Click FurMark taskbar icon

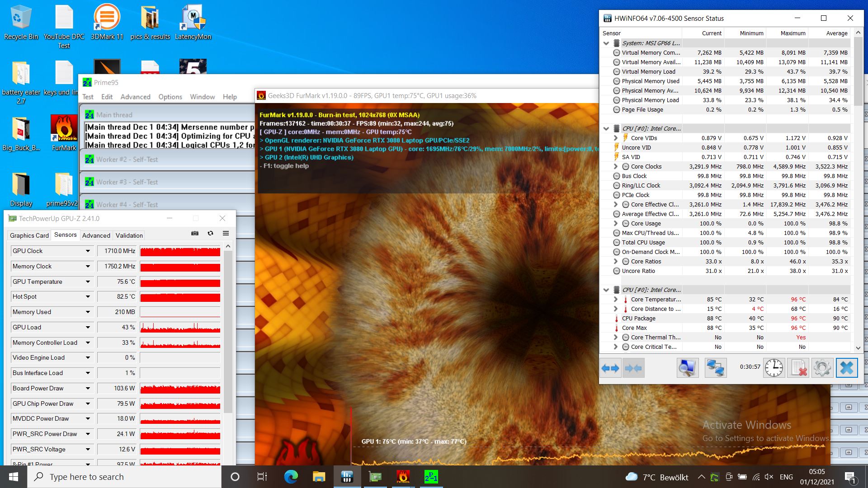click(x=403, y=477)
